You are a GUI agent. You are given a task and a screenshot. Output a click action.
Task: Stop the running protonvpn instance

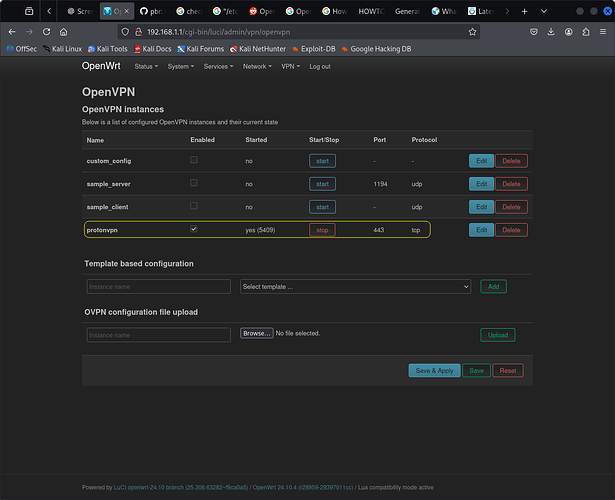pos(322,230)
